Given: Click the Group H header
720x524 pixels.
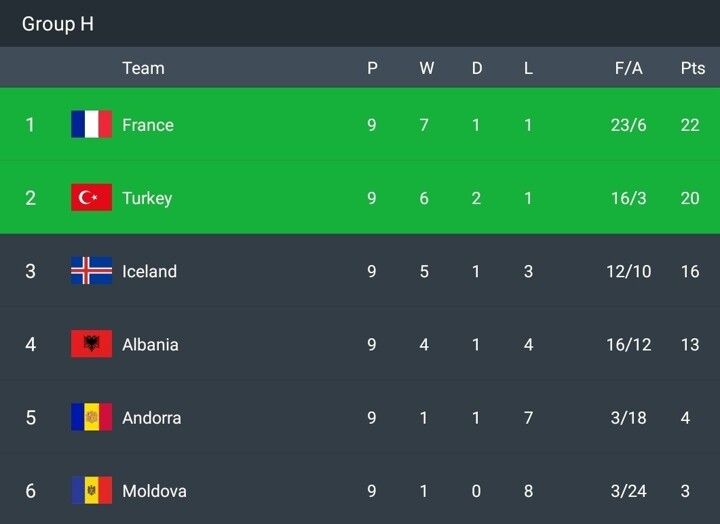Looking at the screenshot, I should [58, 24].
